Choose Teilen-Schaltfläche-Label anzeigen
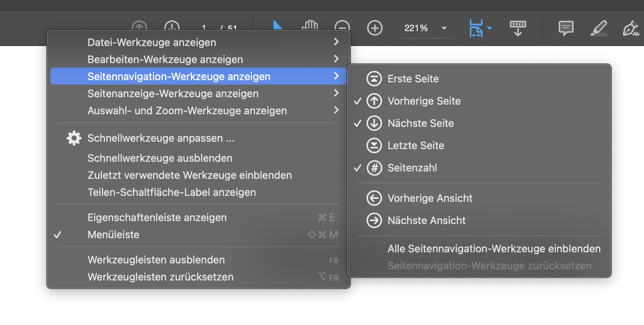 pos(198,192)
